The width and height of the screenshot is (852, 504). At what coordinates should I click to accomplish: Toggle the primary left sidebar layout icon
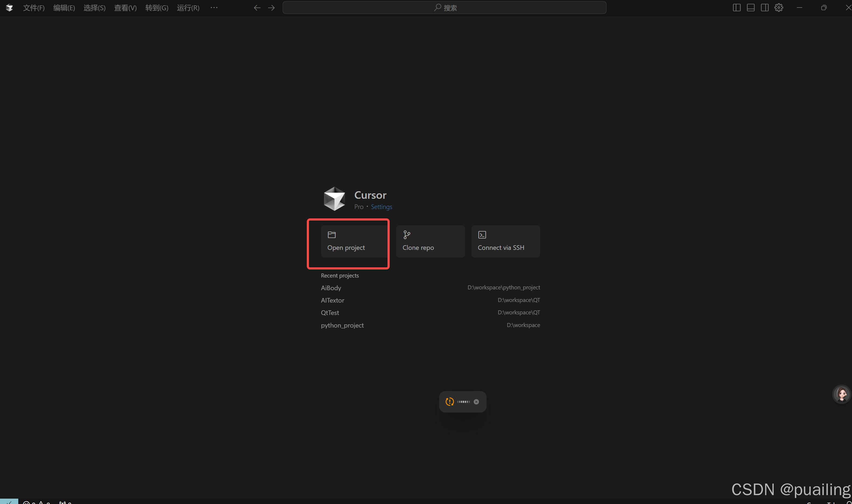pyautogui.click(x=737, y=8)
